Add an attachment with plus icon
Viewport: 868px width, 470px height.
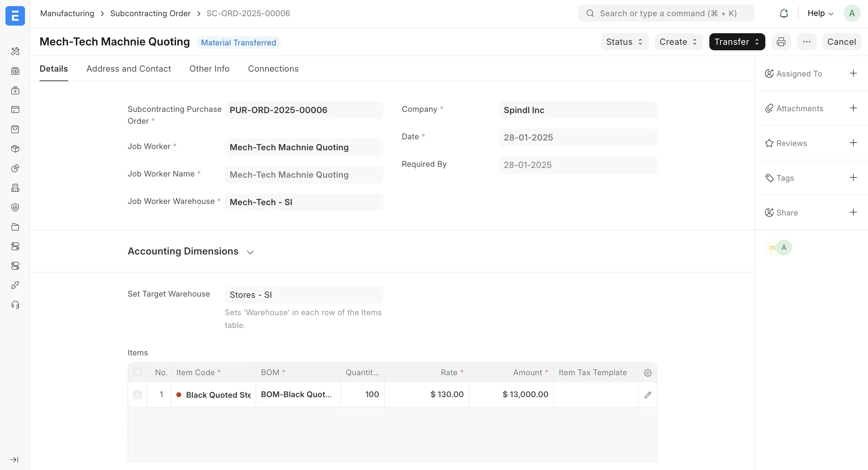[x=853, y=108]
